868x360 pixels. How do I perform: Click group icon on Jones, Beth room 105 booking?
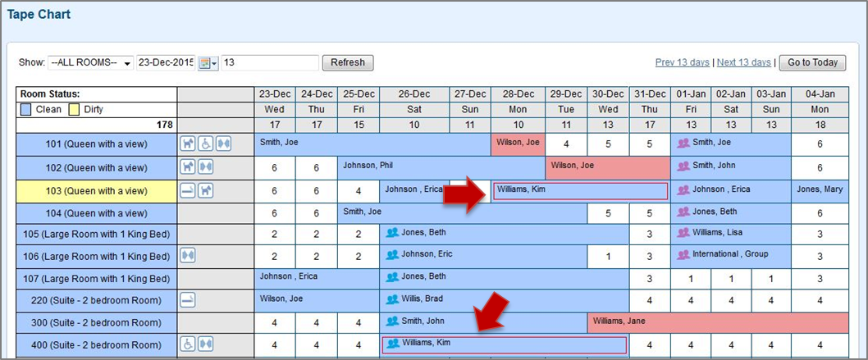point(392,232)
